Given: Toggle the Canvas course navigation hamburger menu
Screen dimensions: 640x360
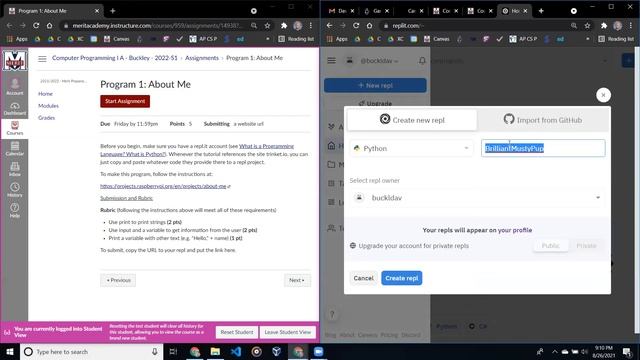Looking at the screenshot, I should (42, 58).
